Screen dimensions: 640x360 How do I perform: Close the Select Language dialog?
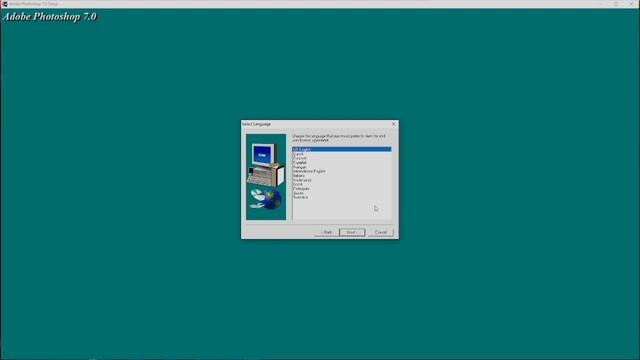393,124
